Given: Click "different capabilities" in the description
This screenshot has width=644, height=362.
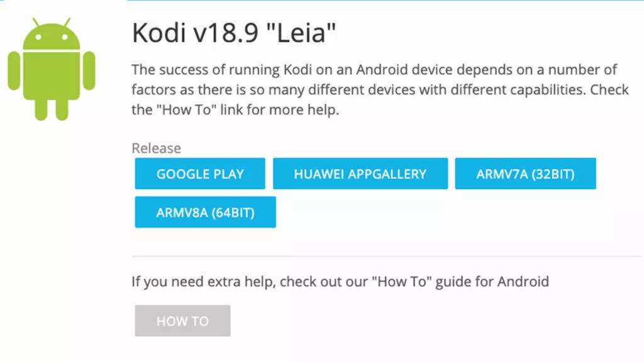Looking at the screenshot, I should point(518,90).
